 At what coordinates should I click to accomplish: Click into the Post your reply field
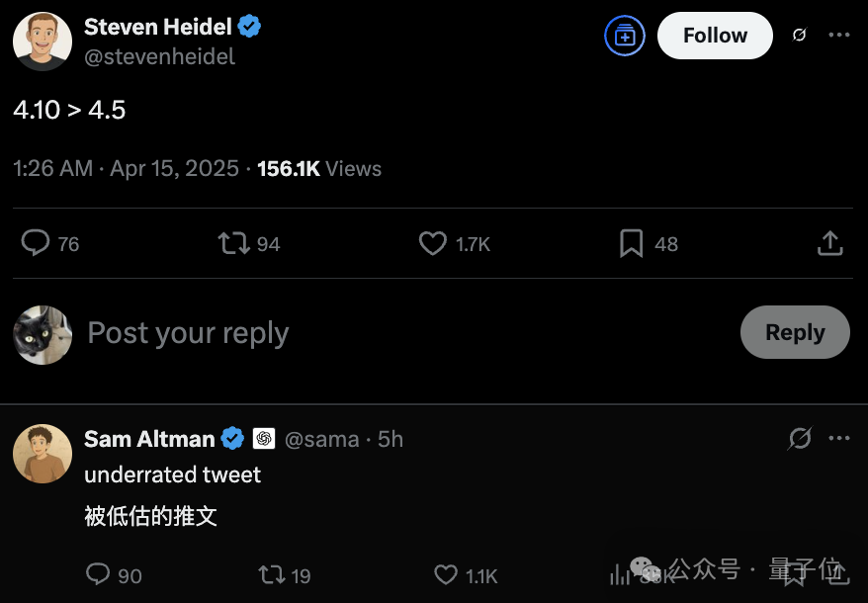coord(395,333)
